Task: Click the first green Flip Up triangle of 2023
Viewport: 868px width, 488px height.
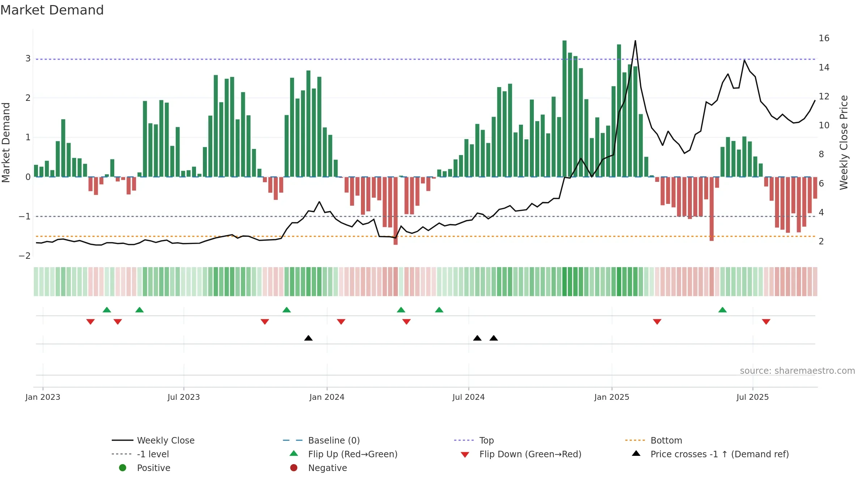Action: point(107,310)
